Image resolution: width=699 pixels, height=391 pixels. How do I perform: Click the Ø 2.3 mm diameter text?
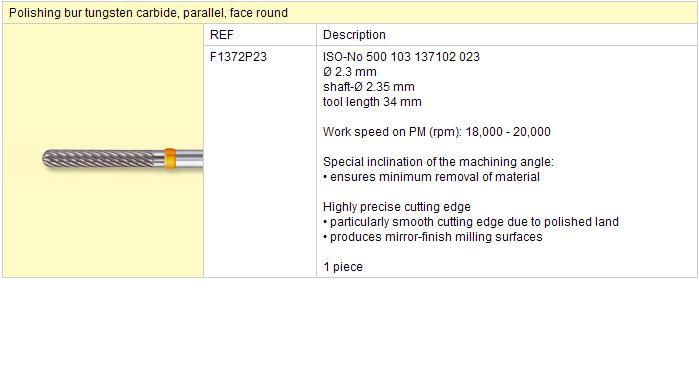(x=350, y=72)
